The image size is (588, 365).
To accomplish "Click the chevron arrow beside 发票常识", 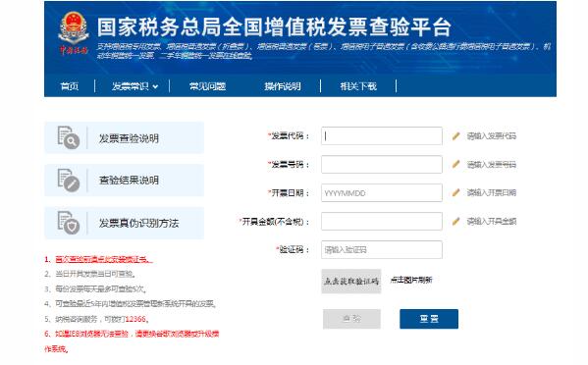I will click(155, 86).
